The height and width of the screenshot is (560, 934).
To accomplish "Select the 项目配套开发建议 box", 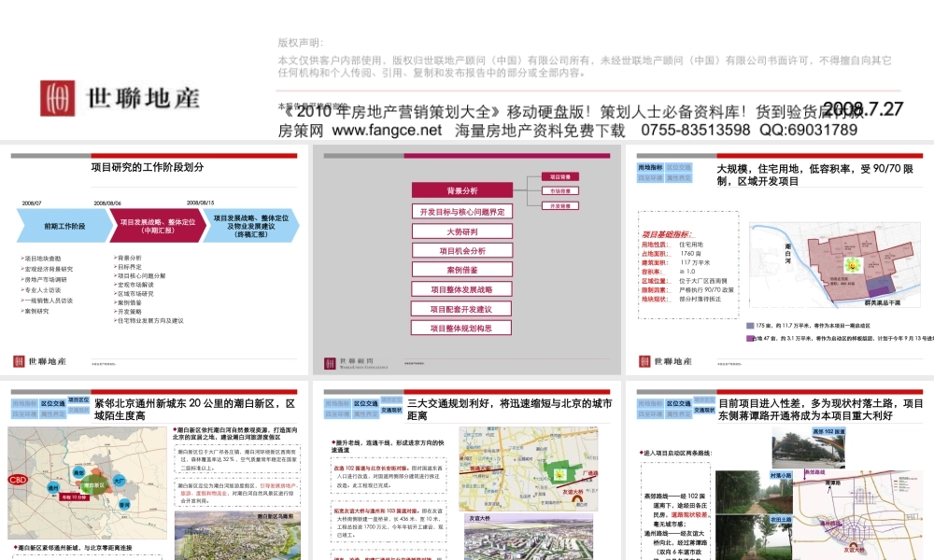I will coord(461,309).
